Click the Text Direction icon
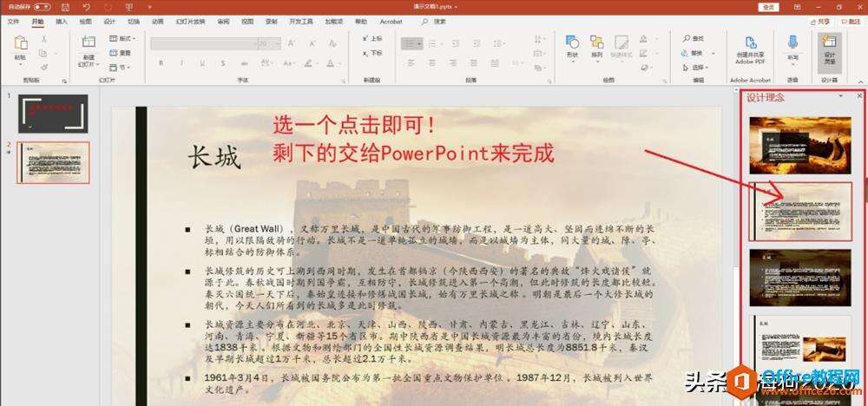 coord(537,39)
